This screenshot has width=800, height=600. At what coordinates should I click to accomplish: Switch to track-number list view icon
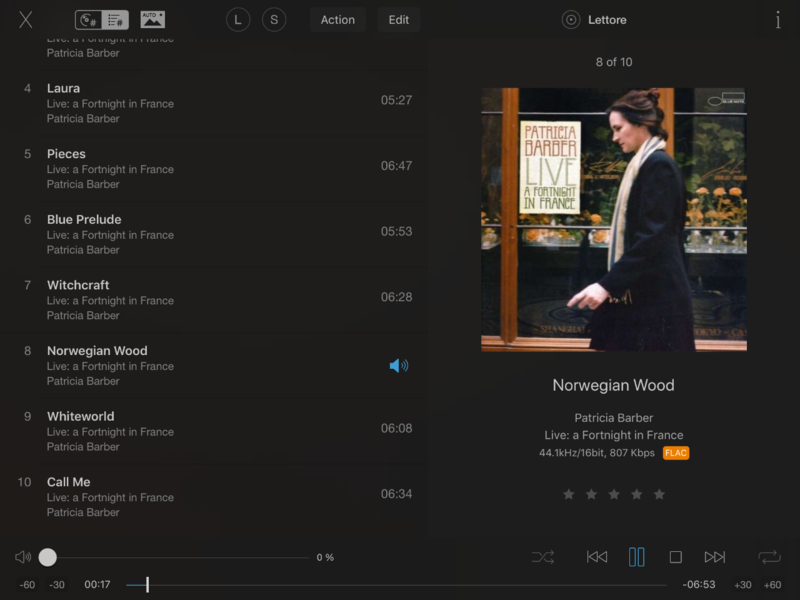pyautogui.click(x=115, y=19)
